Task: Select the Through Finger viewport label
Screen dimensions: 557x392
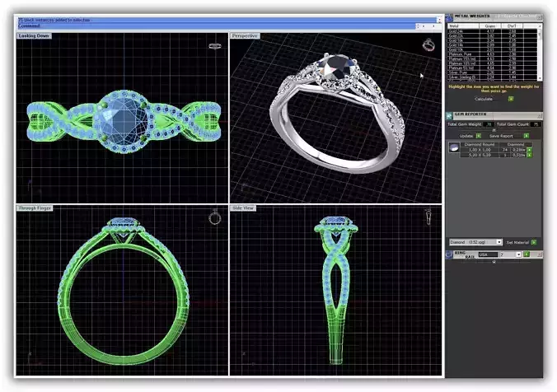Action: pyautogui.click(x=35, y=208)
